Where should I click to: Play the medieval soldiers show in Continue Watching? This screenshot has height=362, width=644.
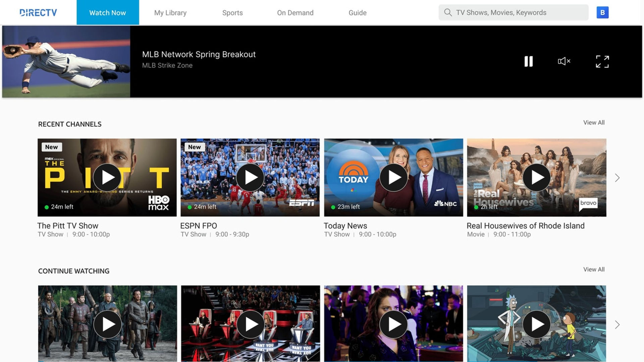point(108,324)
